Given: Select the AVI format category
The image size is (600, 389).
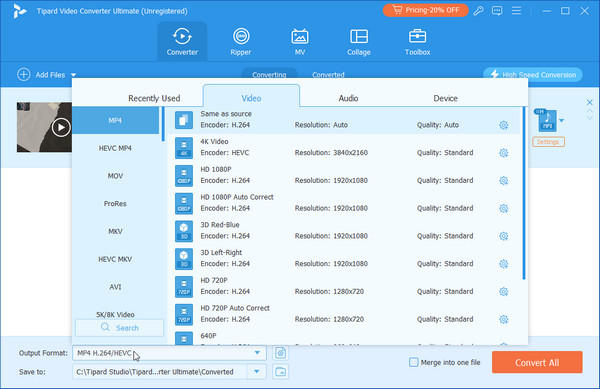Looking at the screenshot, I should coord(115,287).
